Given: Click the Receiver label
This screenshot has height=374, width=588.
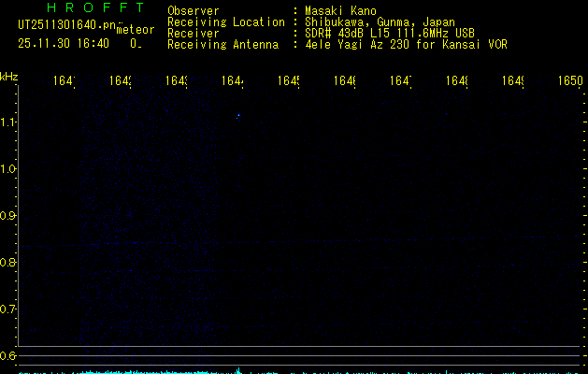Looking at the screenshot, I should pyautogui.click(x=194, y=34).
